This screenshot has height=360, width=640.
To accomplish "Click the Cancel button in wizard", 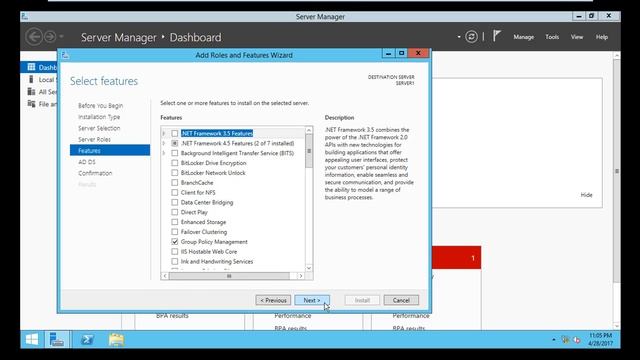I will 401,300.
